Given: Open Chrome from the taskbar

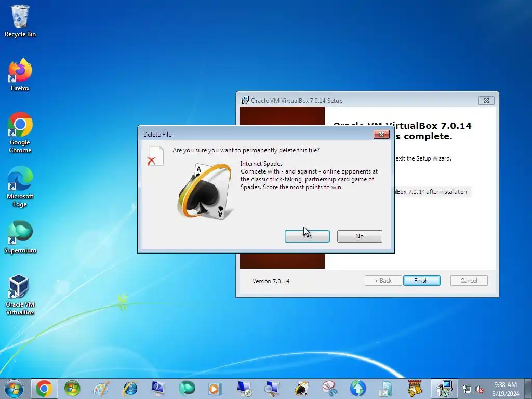Looking at the screenshot, I should tap(44, 389).
